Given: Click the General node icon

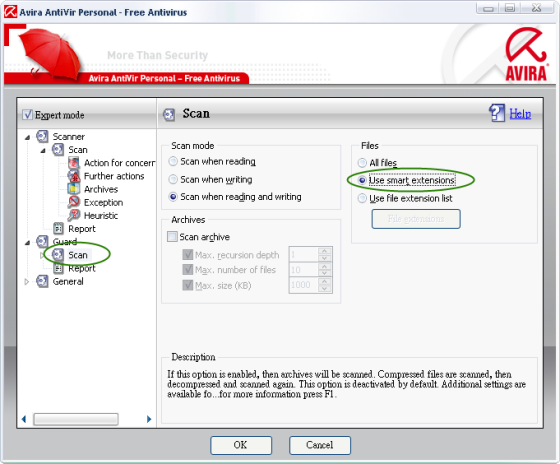Looking at the screenshot, I should point(42,281).
